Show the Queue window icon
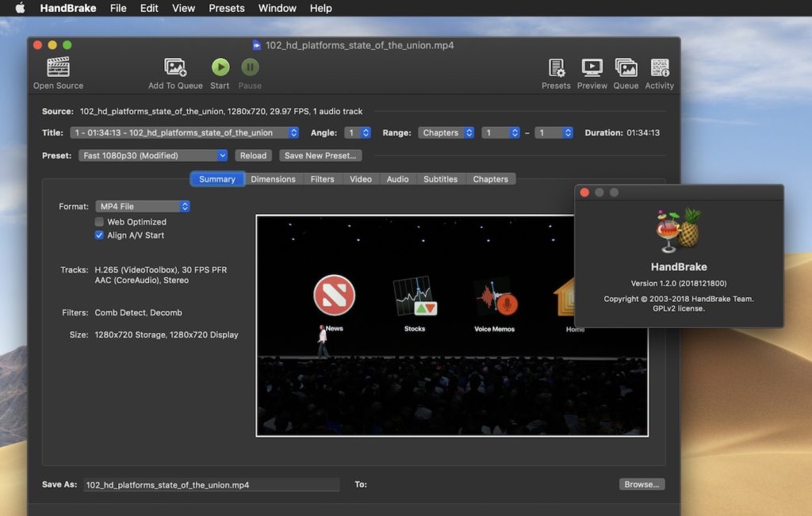This screenshot has height=516, width=812. click(626, 68)
